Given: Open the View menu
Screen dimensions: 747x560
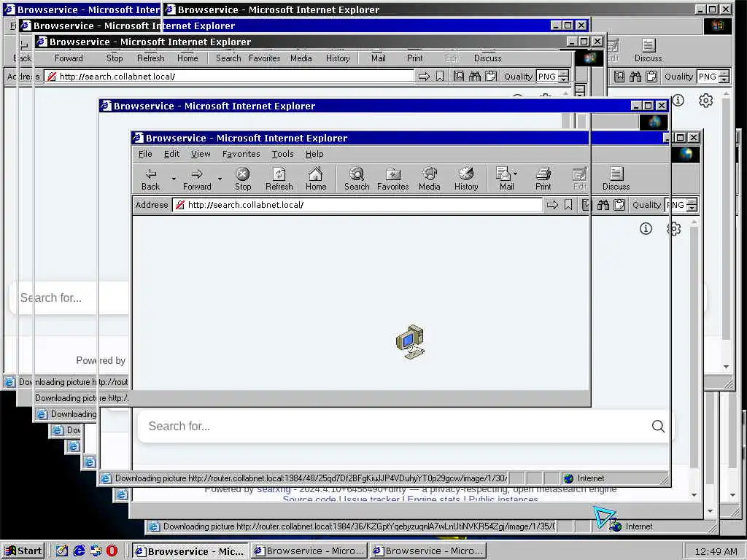Looking at the screenshot, I should (201, 154).
